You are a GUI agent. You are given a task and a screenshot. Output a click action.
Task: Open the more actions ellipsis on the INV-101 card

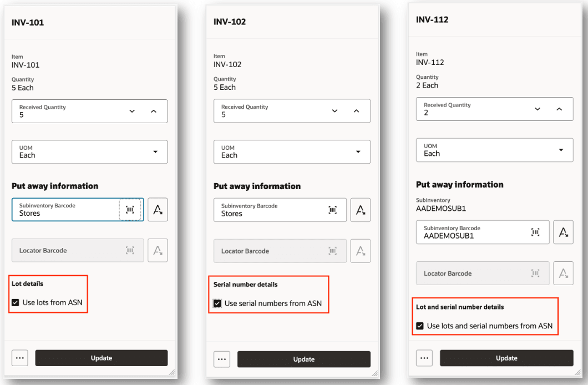pos(19,357)
